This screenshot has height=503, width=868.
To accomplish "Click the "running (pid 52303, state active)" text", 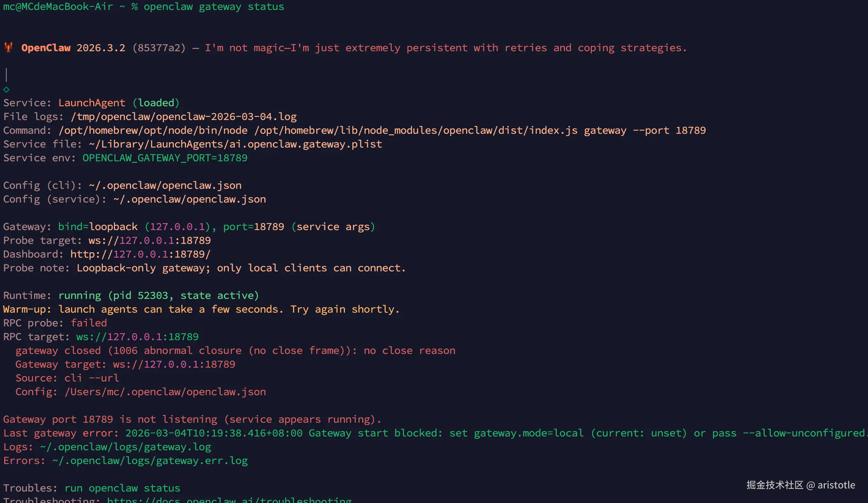I will tap(159, 295).
